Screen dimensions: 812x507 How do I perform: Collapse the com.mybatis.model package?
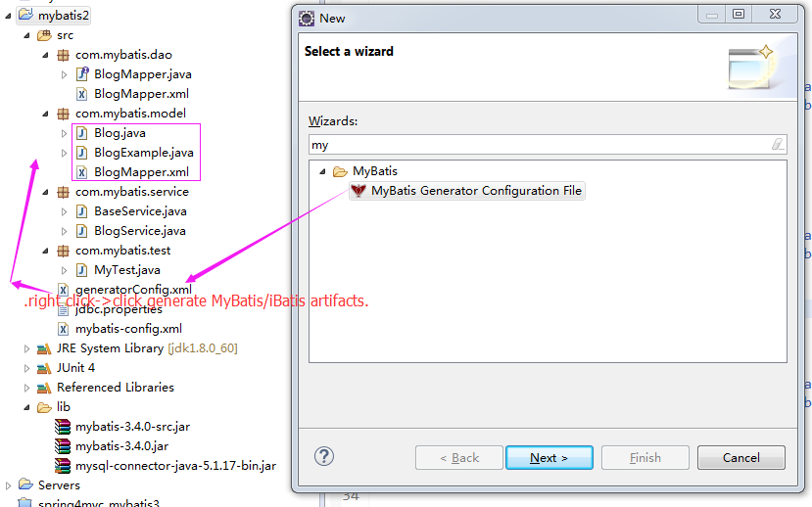click(46, 114)
